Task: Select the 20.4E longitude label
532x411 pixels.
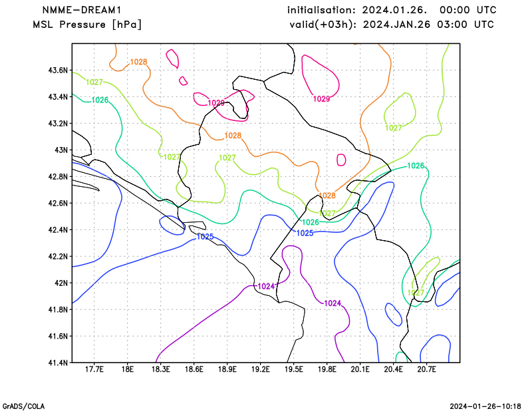Action: [x=394, y=369]
